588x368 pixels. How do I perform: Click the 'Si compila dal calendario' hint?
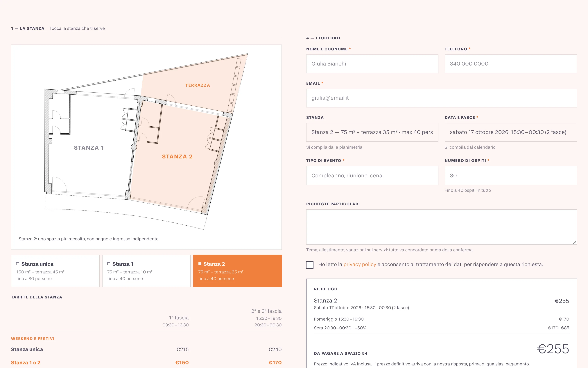pos(470,147)
